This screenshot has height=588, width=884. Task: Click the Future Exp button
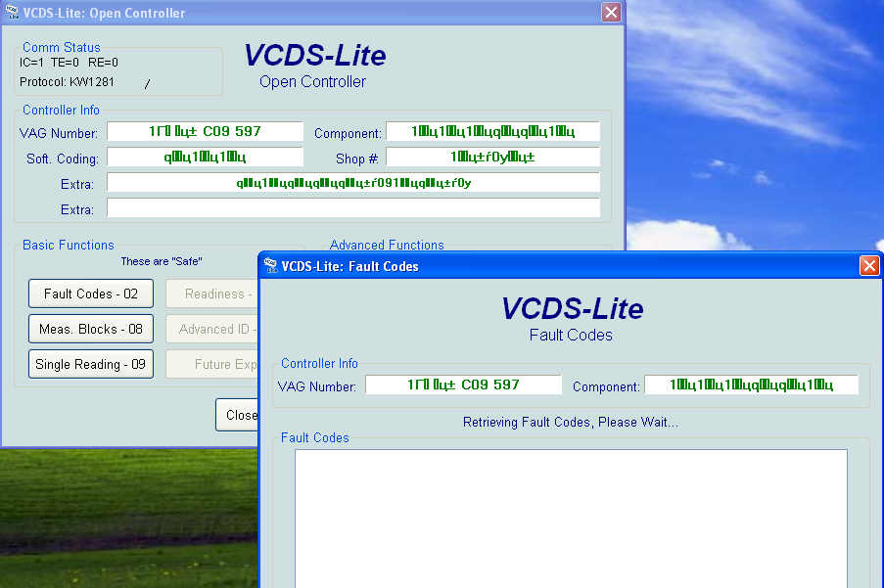(x=211, y=364)
